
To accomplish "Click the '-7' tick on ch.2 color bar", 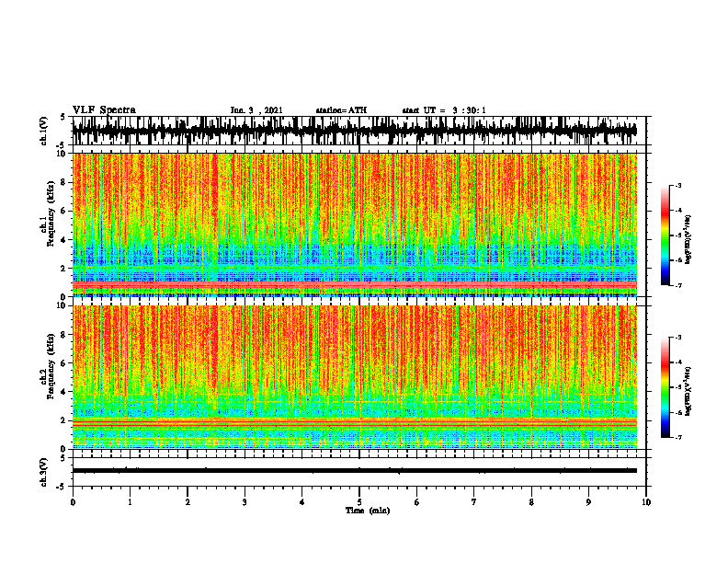I will [x=677, y=437].
